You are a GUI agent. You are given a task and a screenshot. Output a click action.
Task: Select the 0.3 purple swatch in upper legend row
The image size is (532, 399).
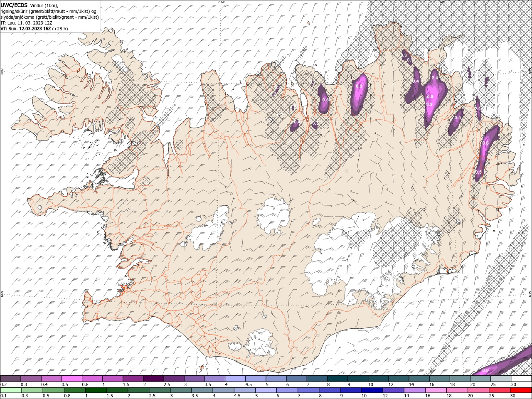coord(31,379)
